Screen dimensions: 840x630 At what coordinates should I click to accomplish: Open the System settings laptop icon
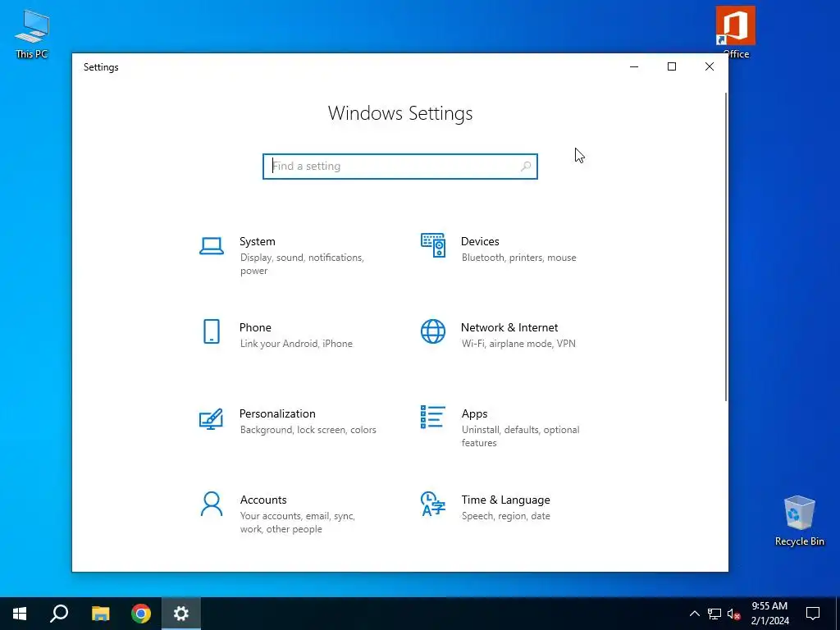pyautogui.click(x=211, y=246)
